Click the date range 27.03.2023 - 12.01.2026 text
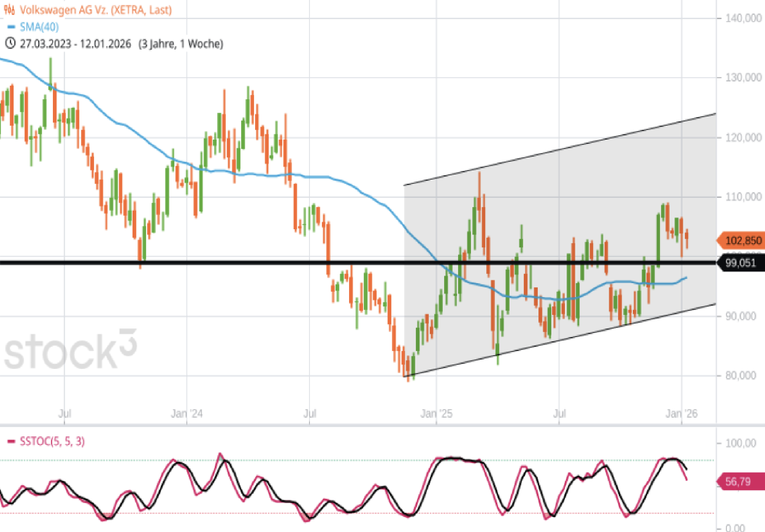This screenshot has width=765, height=532. coord(75,44)
